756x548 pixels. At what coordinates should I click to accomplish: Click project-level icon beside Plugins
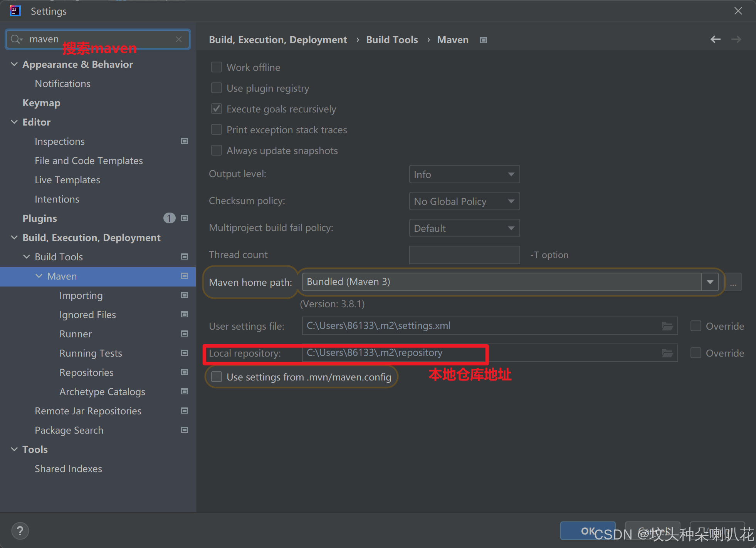(185, 218)
